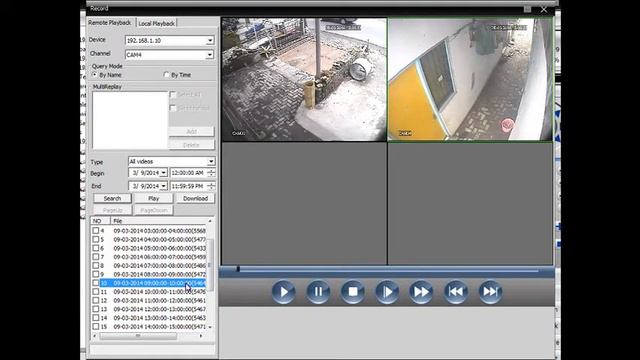Choose the By Time query mode
This screenshot has height=360, width=640.
pyautogui.click(x=166, y=75)
